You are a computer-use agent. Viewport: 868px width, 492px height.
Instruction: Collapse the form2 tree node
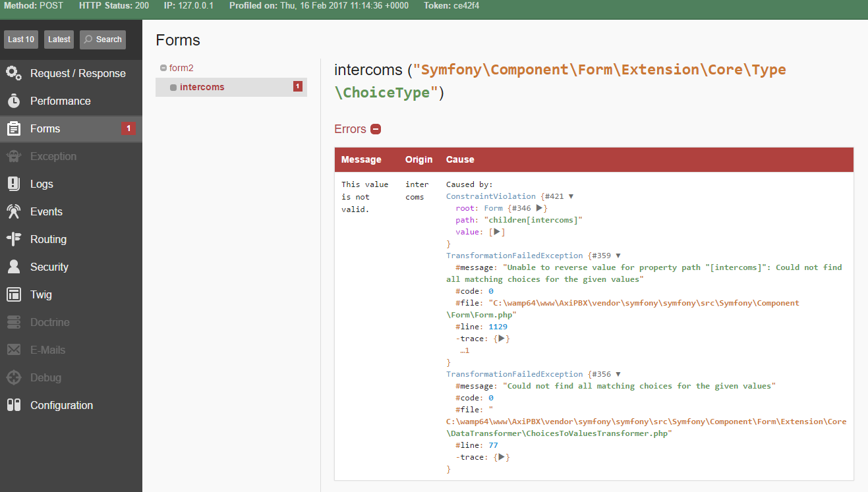(x=162, y=67)
